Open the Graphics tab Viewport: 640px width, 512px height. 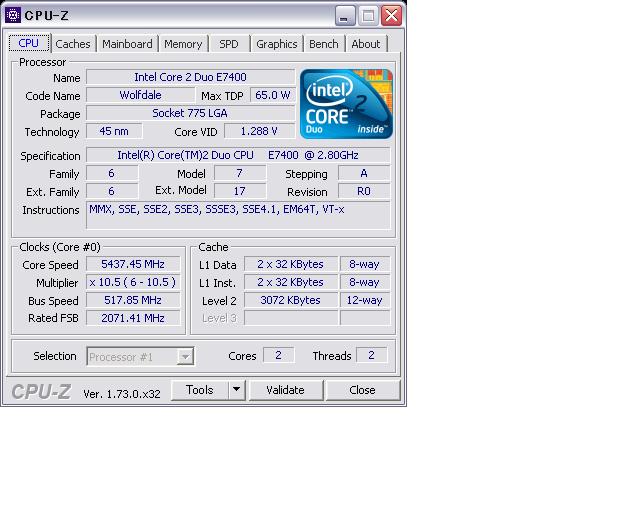277,44
